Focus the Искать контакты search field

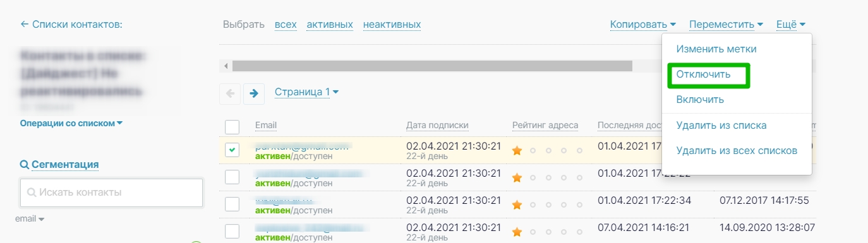pos(111,193)
